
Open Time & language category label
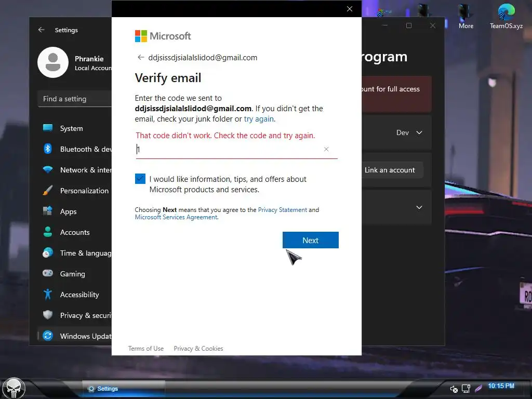click(86, 253)
